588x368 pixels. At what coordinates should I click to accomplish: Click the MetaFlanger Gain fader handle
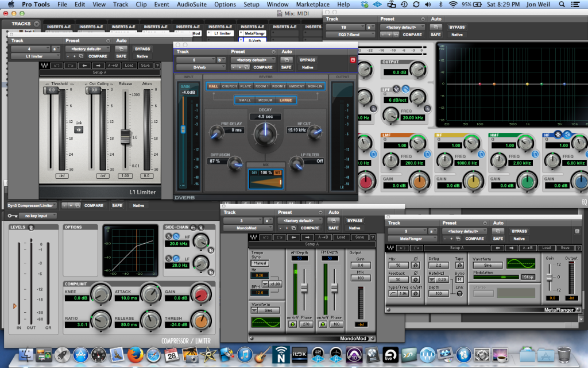(550, 278)
